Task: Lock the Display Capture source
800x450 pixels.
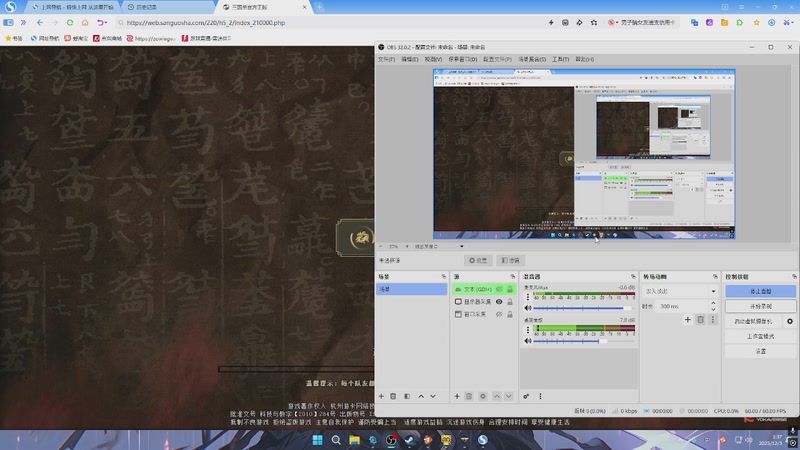Action: point(510,302)
